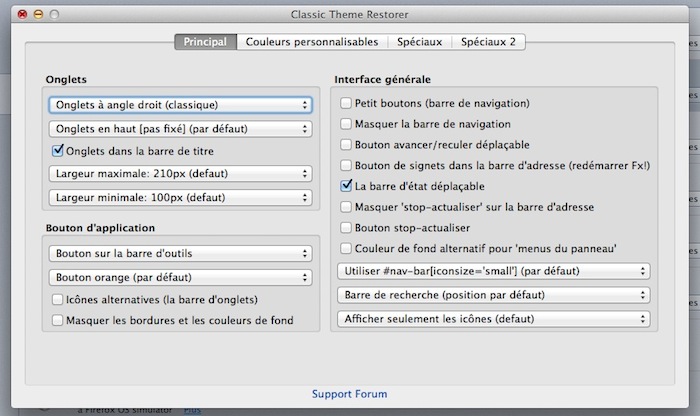Expand the Bouton sur la barre d'outils dropdown
This screenshot has width=700, height=416.
click(x=180, y=253)
